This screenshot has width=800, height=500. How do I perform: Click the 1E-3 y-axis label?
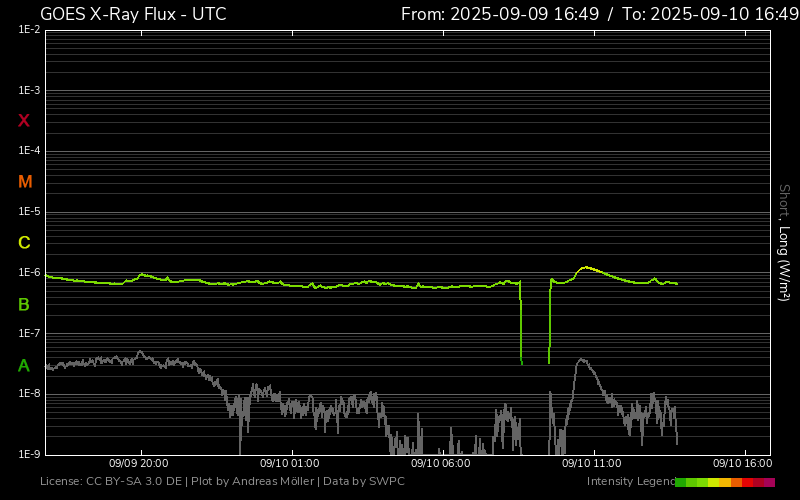[x=29, y=90]
